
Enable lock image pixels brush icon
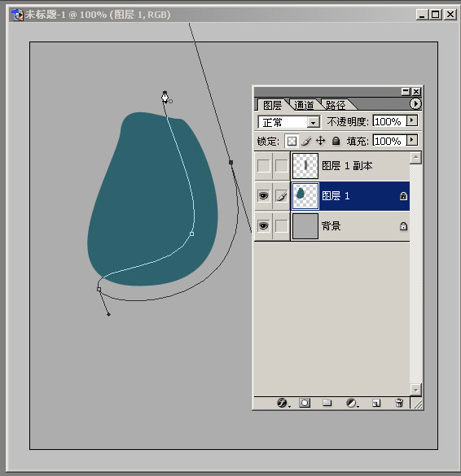click(306, 141)
